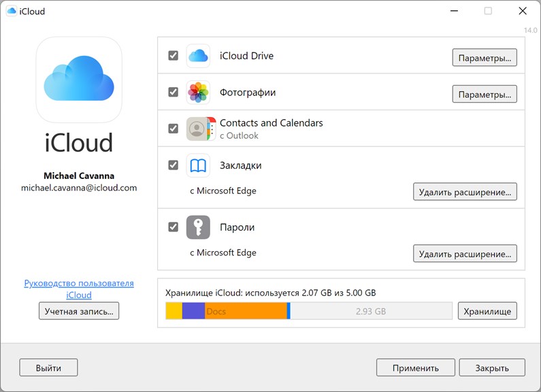Click the Фотографии pinwheel icon

pos(198,92)
